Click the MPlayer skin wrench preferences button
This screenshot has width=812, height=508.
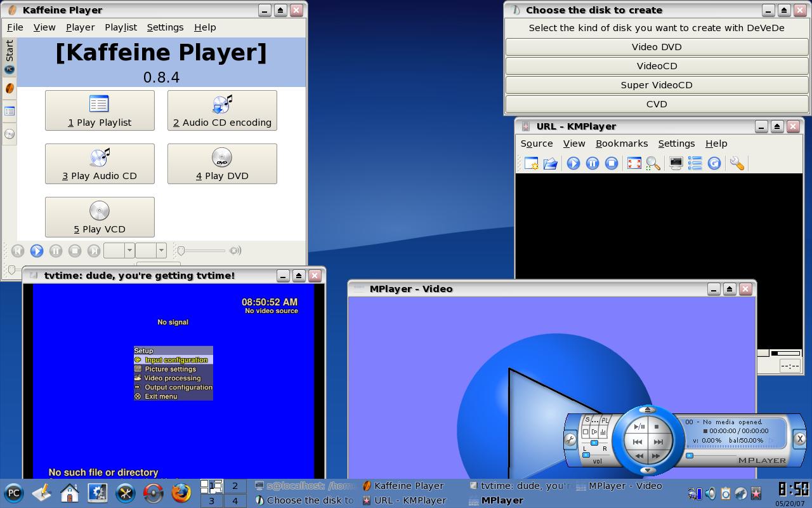(570, 439)
